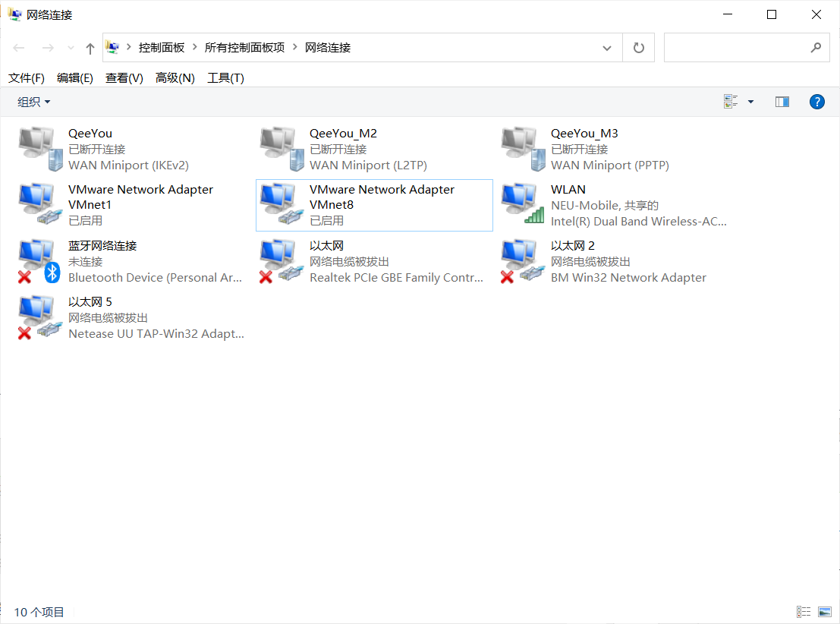Switch to details view in status bar

[x=803, y=612]
